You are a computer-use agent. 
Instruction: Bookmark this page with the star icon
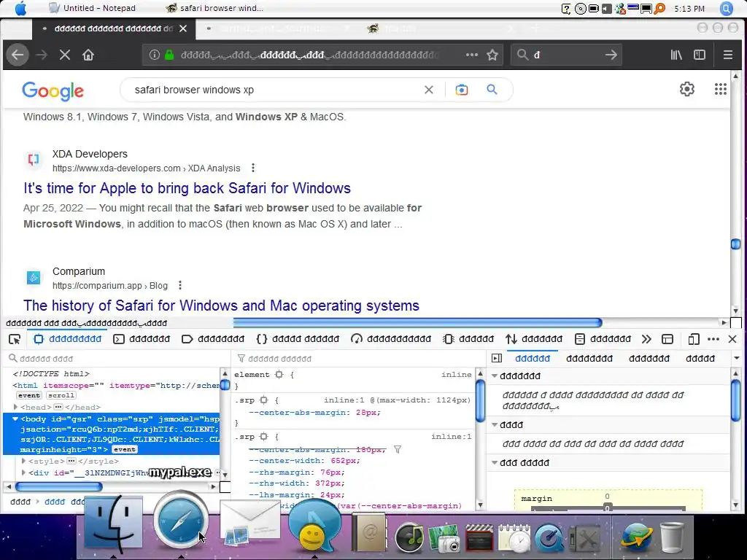pyautogui.click(x=492, y=55)
